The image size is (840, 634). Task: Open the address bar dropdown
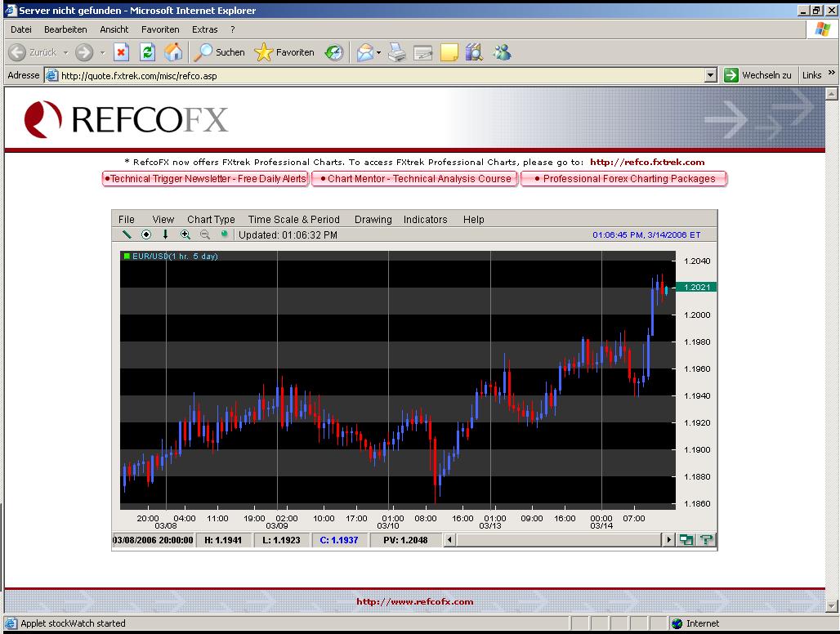711,75
